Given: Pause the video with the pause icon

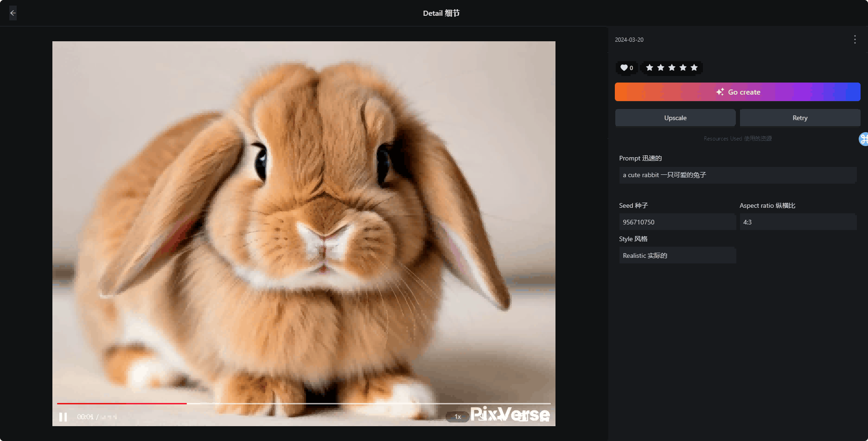Looking at the screenshot, I should (x=63, y=416).
